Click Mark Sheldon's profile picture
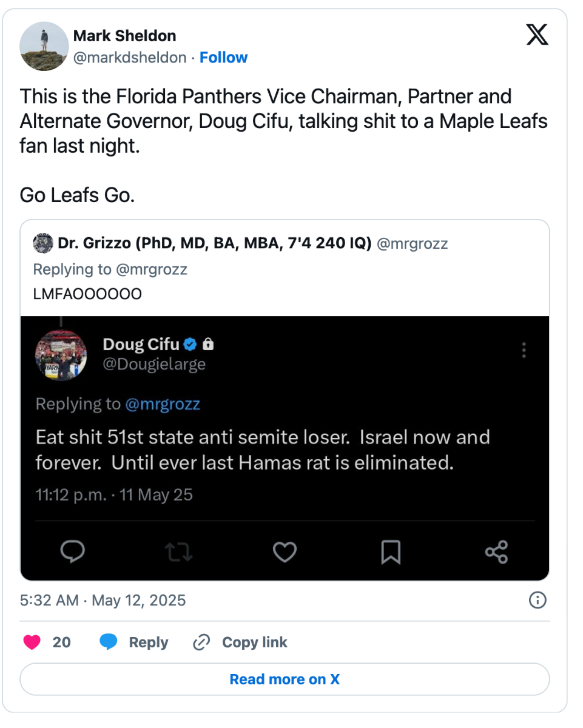 click(44, 46)
